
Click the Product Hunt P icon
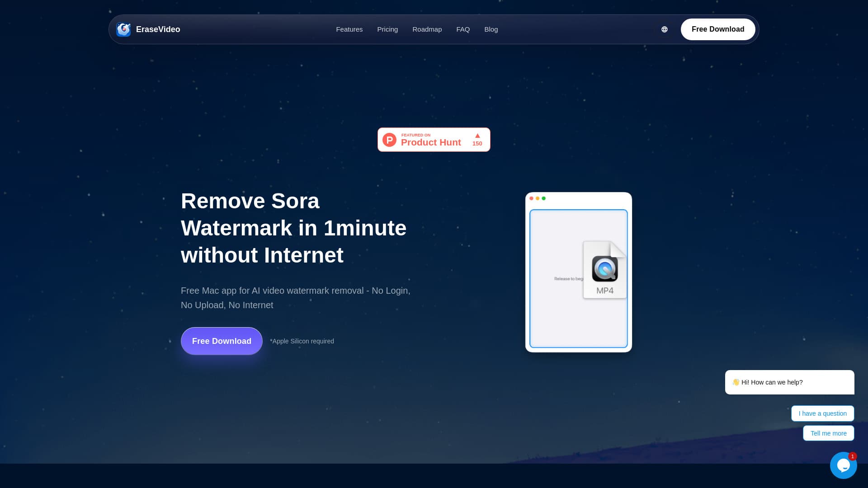[x=389, y=140]
